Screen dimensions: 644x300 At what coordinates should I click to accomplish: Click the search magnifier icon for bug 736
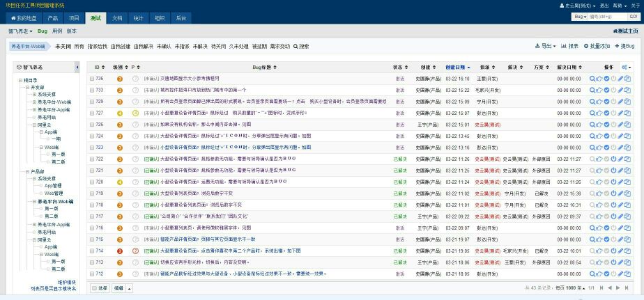[x=592, y=79]
